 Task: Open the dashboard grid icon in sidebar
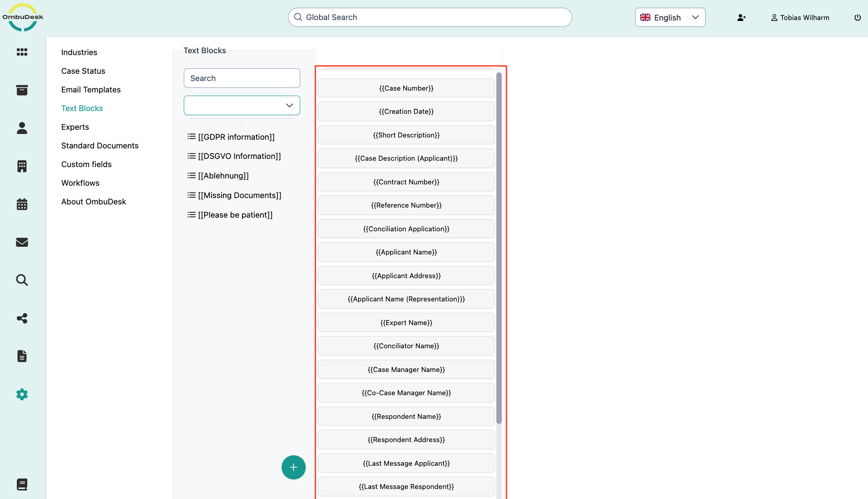[x=22, y=52]
